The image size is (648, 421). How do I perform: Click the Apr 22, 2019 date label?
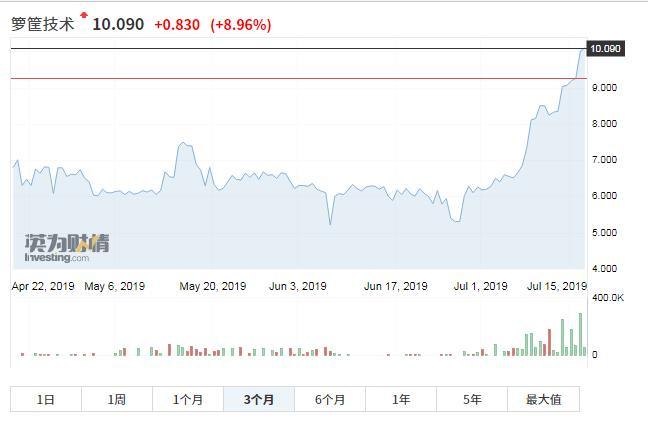(44, 286)
